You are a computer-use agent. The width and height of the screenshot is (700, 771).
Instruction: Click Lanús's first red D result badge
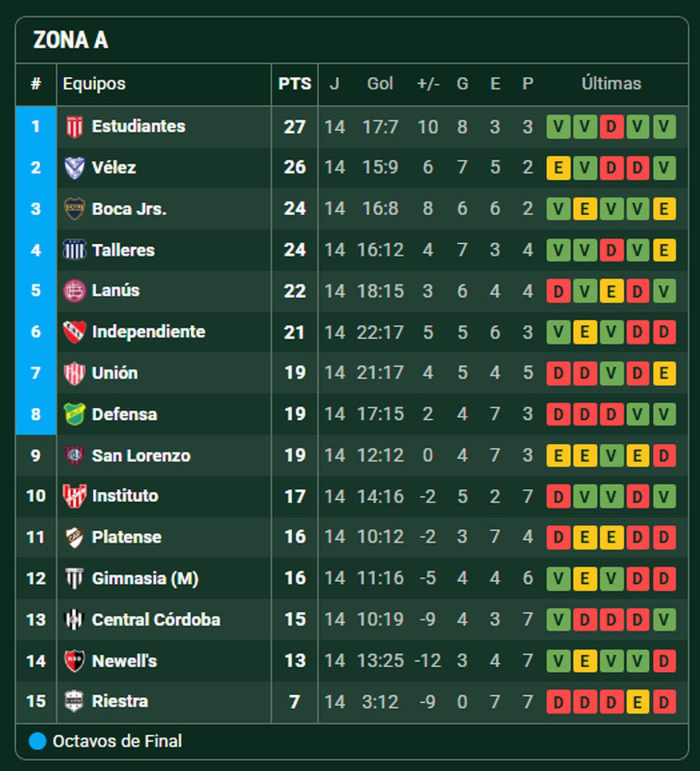click(558, 290)
